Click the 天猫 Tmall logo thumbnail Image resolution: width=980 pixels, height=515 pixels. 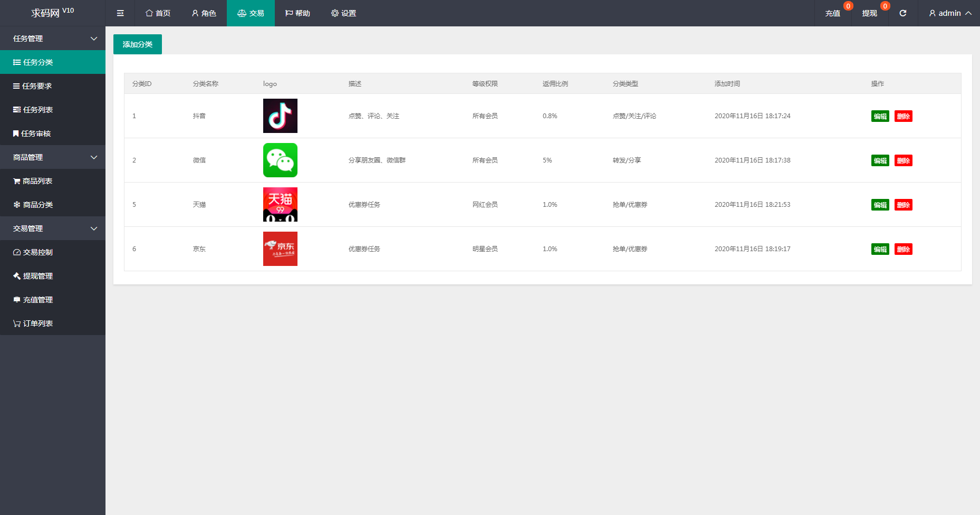coord(280,205)
